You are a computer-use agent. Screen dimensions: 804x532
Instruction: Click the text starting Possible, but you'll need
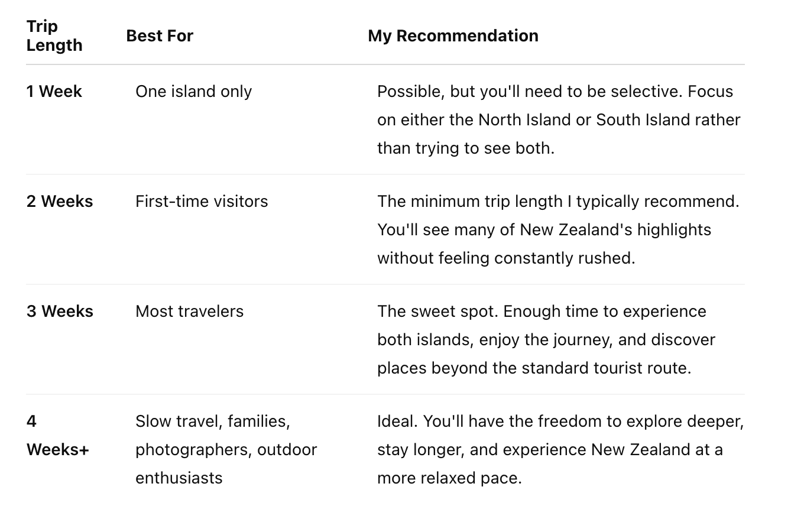pos(559,119)
